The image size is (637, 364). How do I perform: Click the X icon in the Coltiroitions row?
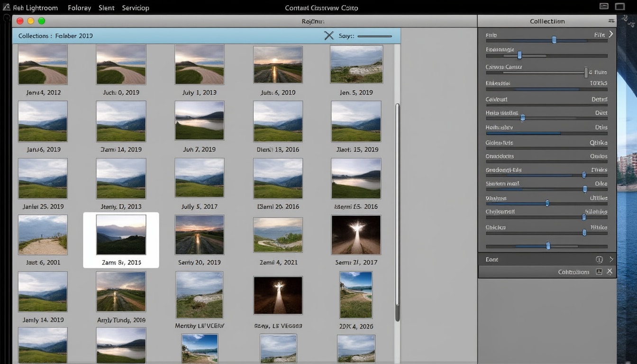coord(610,272)
